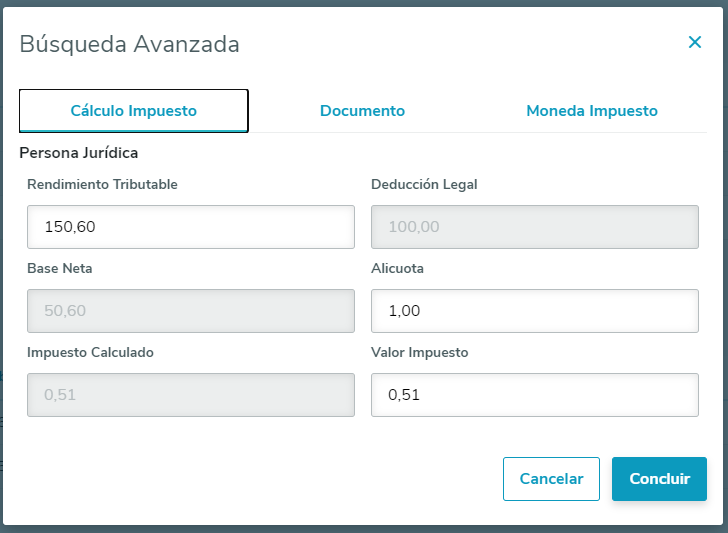This screenshot has width=728, height=533.
Task: Select the Cálculo Impuesto tab
Action: coord(134,111)
